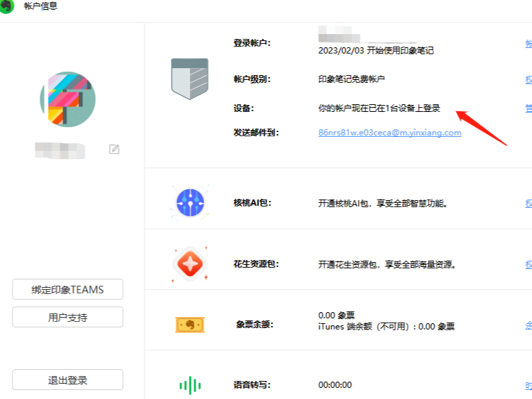This screenshot has height=399, width=532.
Task: Click the red 花生资源包 icon
Action: coord(190,264)
